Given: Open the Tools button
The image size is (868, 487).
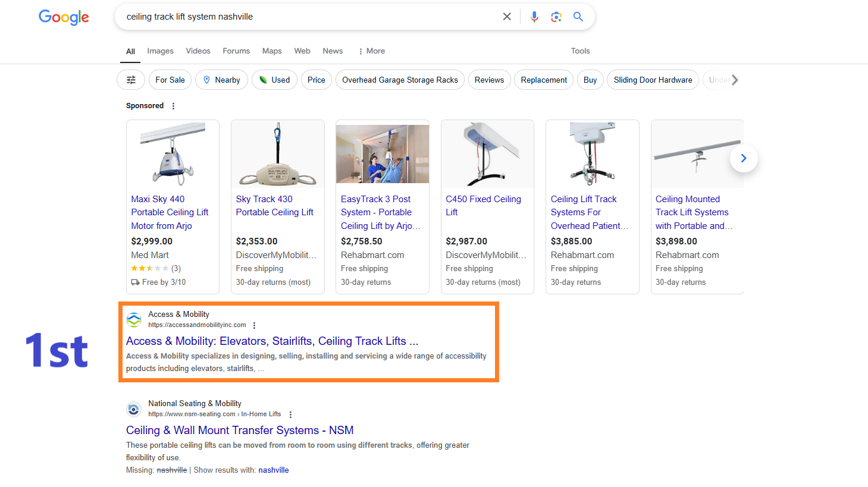Looking at the screenshot, I should click(580, 51).
